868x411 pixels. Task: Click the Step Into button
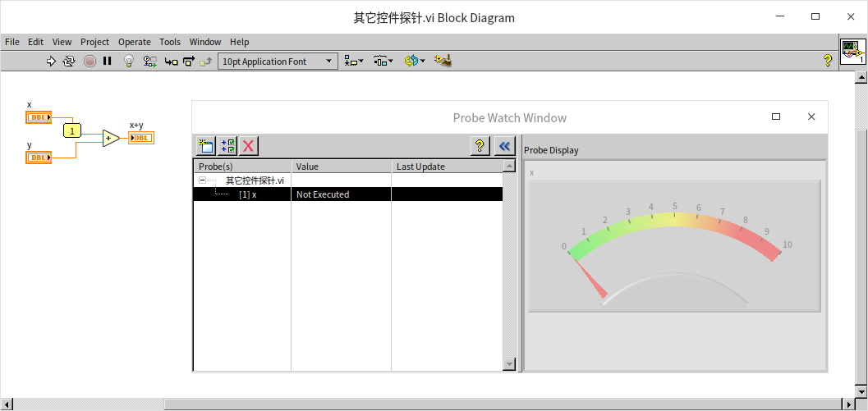click(171, 61)
